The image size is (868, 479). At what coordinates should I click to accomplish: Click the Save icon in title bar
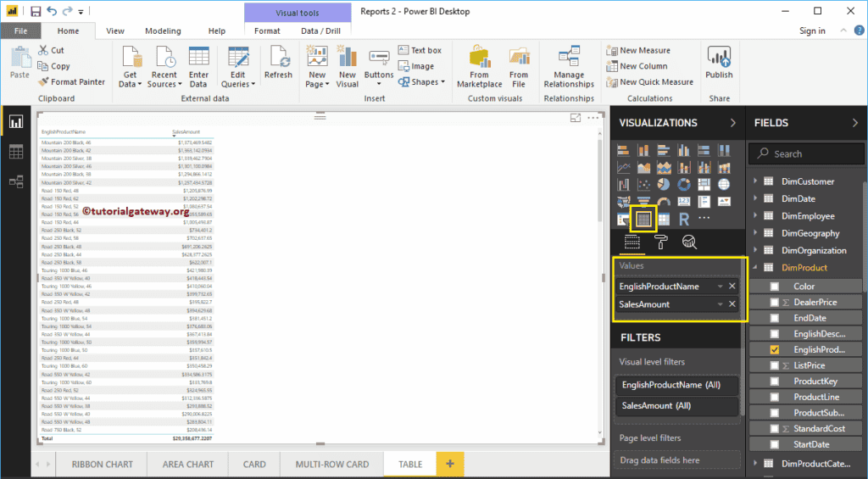36,11
